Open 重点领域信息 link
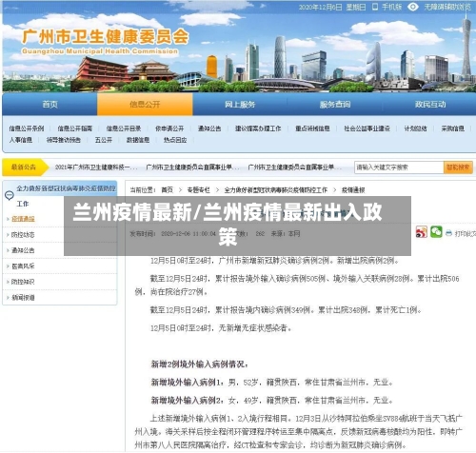The height and width of the screenshot is (453, 476). click(x=312, y=128)
